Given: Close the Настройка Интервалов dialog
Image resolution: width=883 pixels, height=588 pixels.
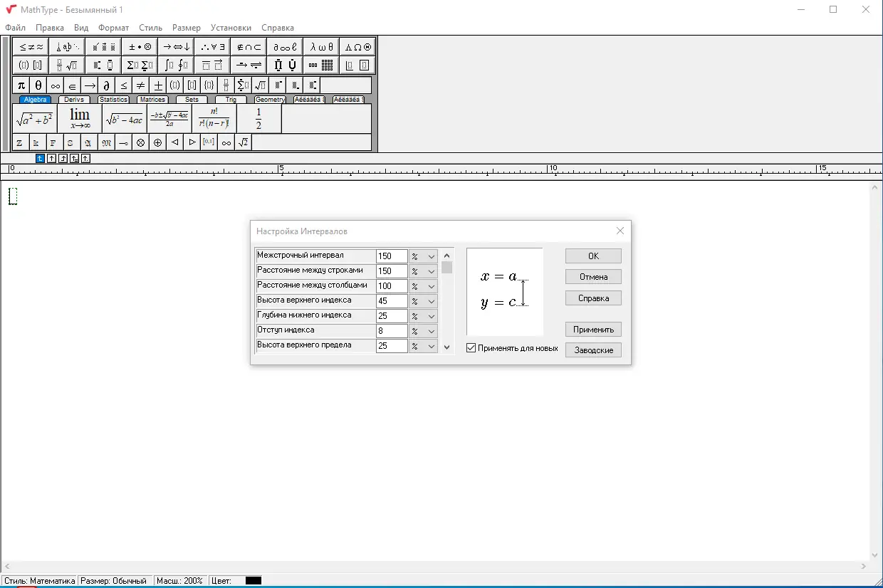Looking at the screenshot, I should click(620, 231).
